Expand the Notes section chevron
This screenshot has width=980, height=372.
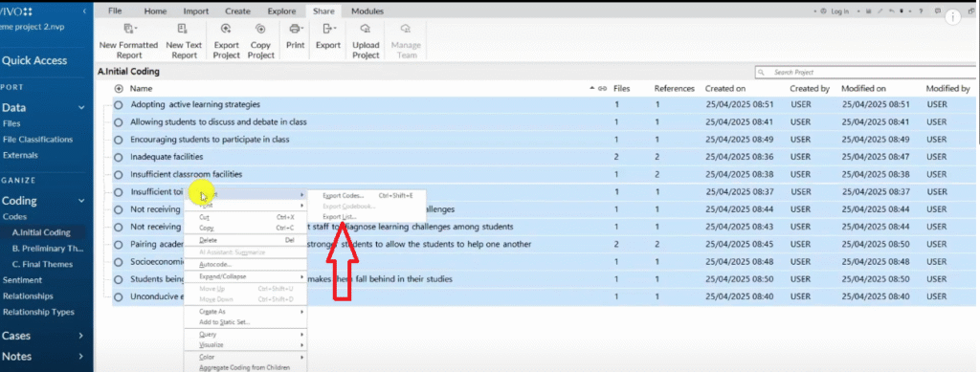(81, 357)
